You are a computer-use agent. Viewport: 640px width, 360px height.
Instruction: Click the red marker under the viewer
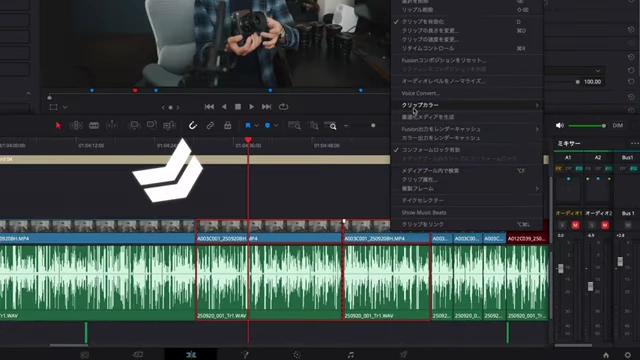coord(135,90)
